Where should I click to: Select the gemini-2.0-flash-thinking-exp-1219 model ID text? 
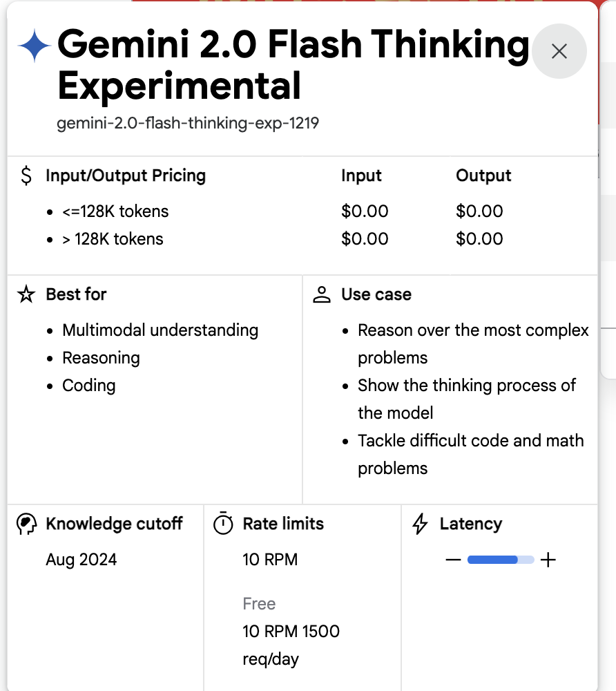188,124
